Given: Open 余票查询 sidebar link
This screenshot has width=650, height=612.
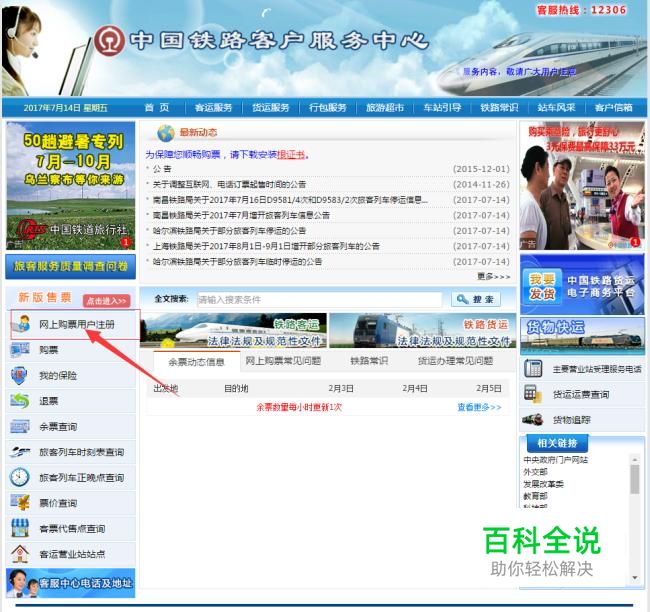Looking at the screenshot, I should [x=58, y=427].
